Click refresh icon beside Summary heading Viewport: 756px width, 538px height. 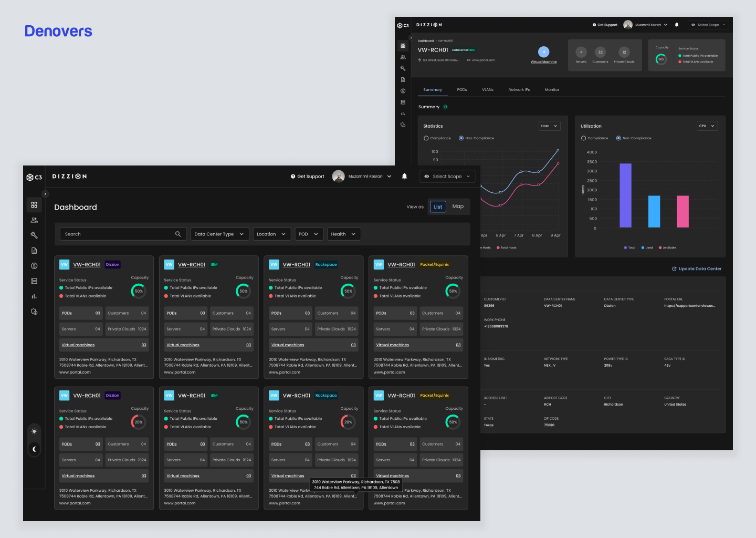tap(445, 107)
